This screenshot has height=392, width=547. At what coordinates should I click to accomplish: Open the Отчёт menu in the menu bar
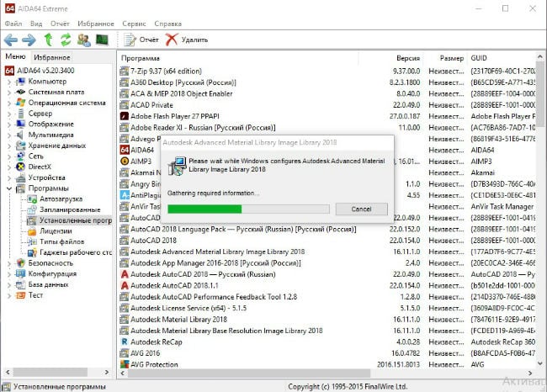(x=60, y=24)
